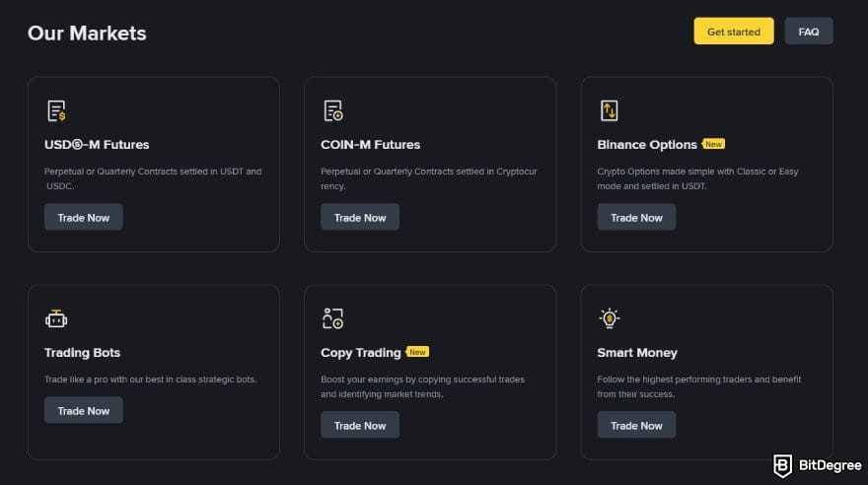Click the Binance Options arrows icon

tap(609, 110)
